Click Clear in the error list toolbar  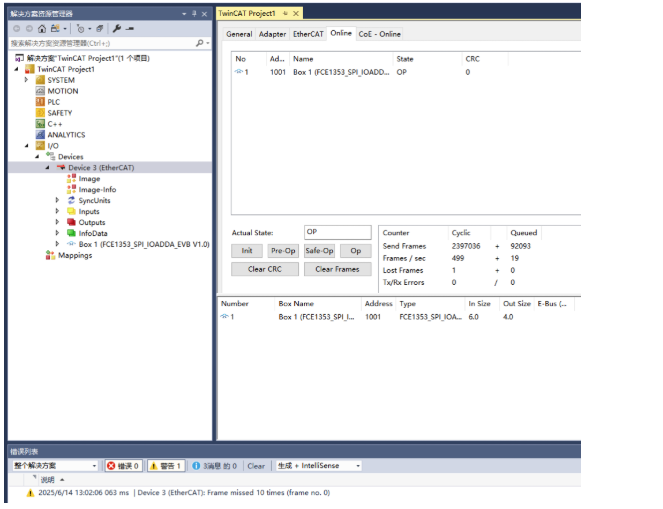(x=256, y=466)
